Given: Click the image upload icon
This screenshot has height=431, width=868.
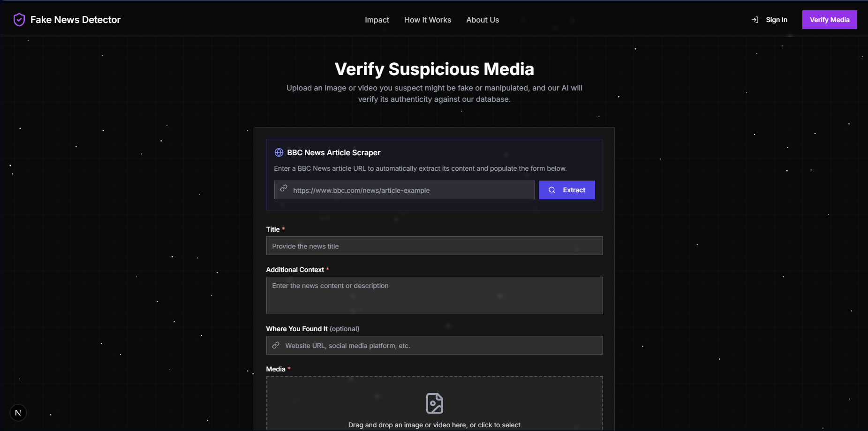Looking at the screenshot, I should point(434,403).
